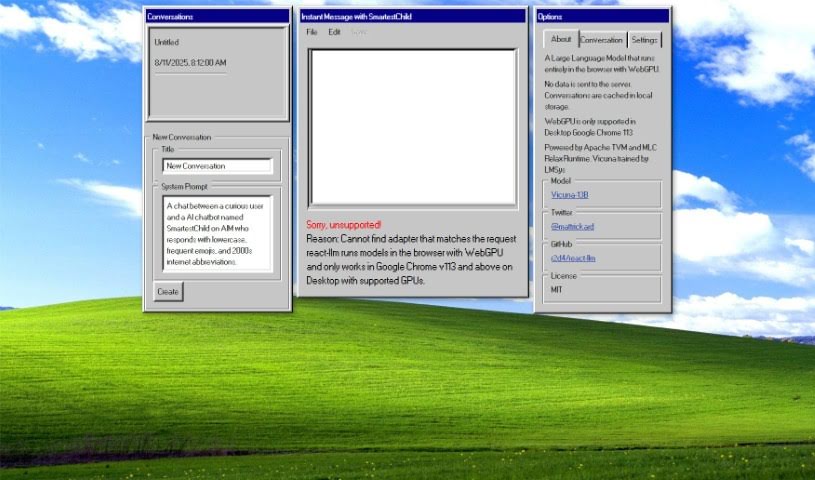Open the Edit menu
The width and height of the screenshot is (815, 480).
334,32
